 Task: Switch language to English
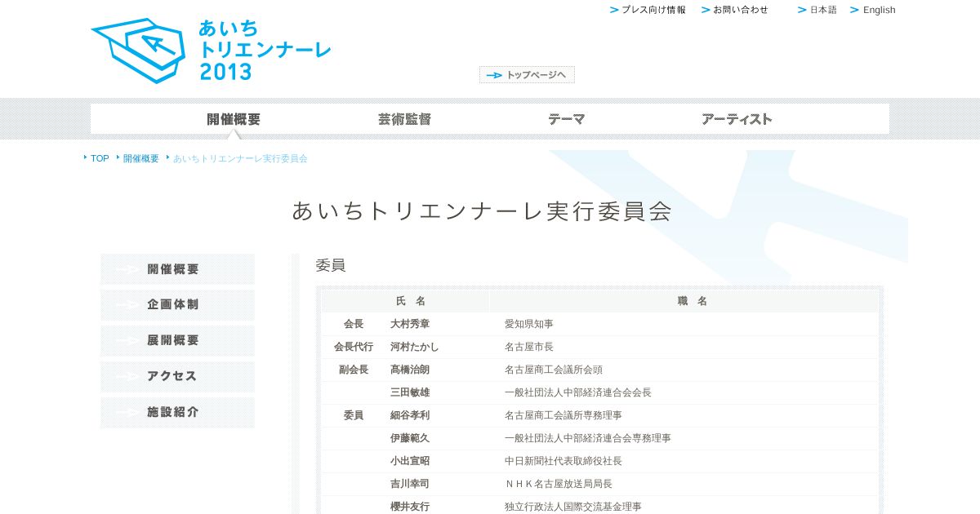coord(873,10)
